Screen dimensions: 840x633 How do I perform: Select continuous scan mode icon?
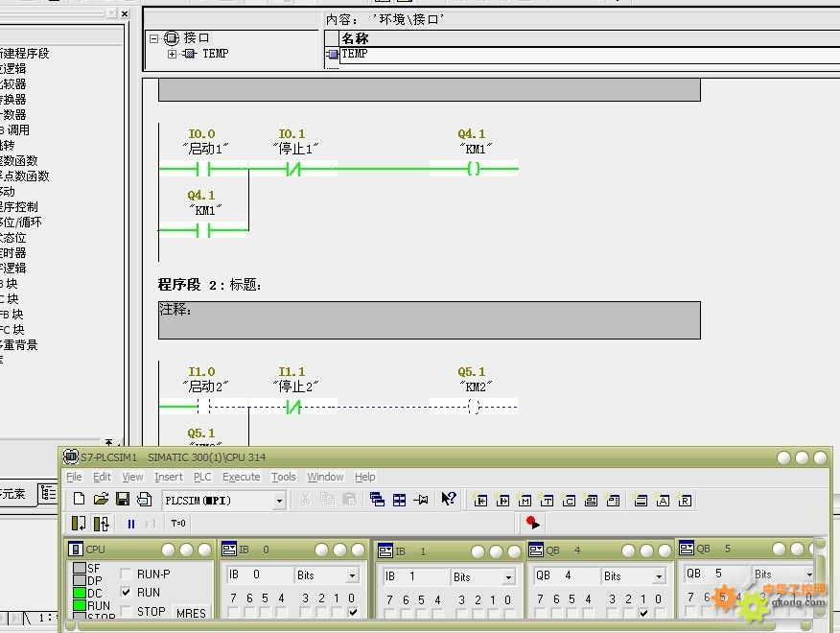tap(102, 523)
